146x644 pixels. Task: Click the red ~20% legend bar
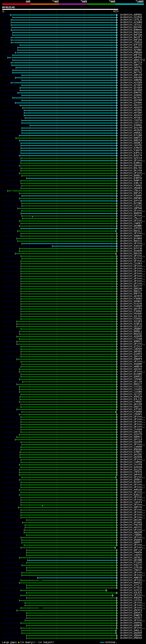coord(16,4)
